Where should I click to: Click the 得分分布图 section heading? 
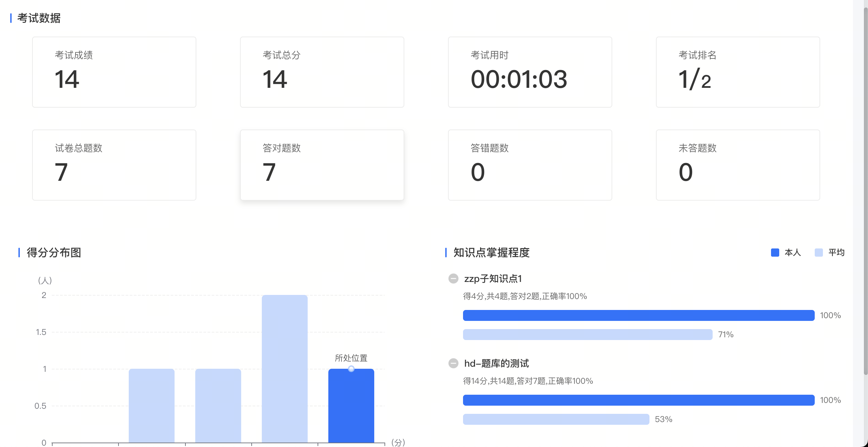(x=54, y=253)
